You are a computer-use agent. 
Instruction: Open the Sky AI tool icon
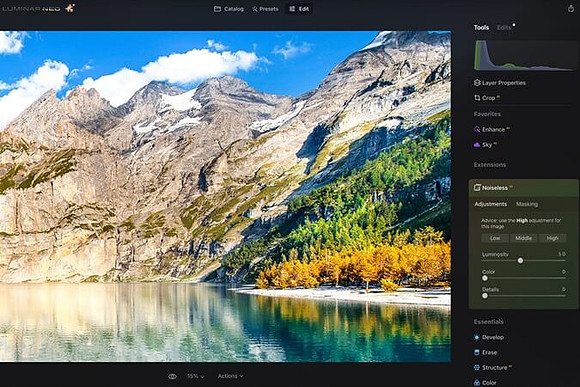477,145
